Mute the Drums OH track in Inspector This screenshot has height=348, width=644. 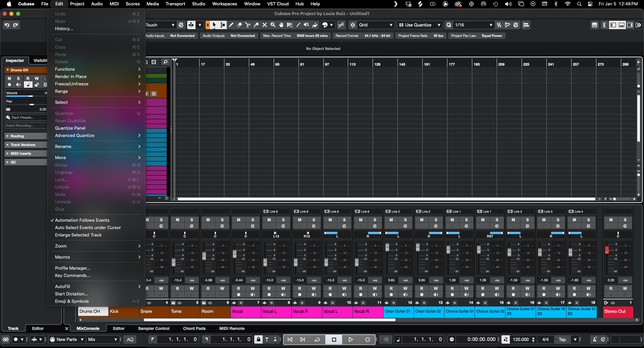(9, 78)
